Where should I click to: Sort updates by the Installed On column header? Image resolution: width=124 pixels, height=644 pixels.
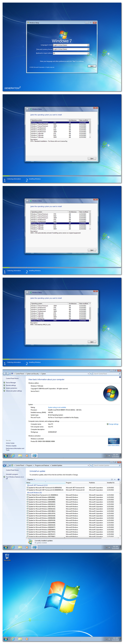coord(113,483)
